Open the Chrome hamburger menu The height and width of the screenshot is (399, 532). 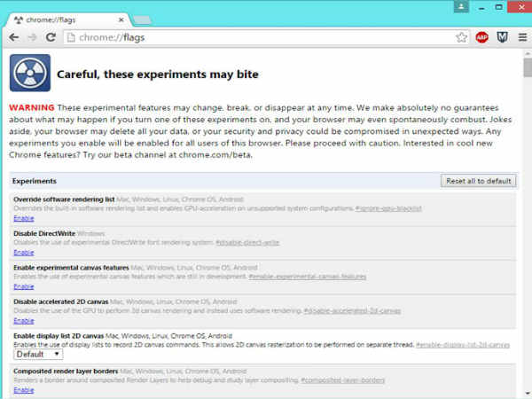pyautogui.click(x=522, y=37)
